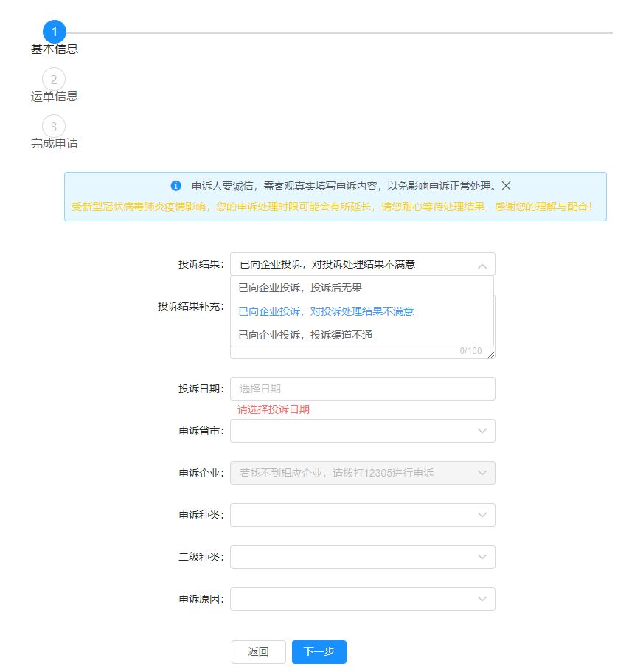
Task: Click the 请选择投诉日期 error message
Action: click(271, 409)
